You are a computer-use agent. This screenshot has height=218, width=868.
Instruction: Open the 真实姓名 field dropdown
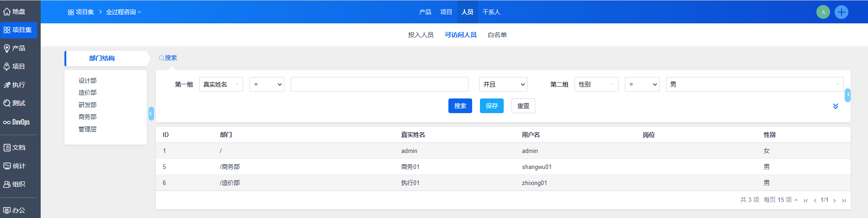tap(221, 84)
